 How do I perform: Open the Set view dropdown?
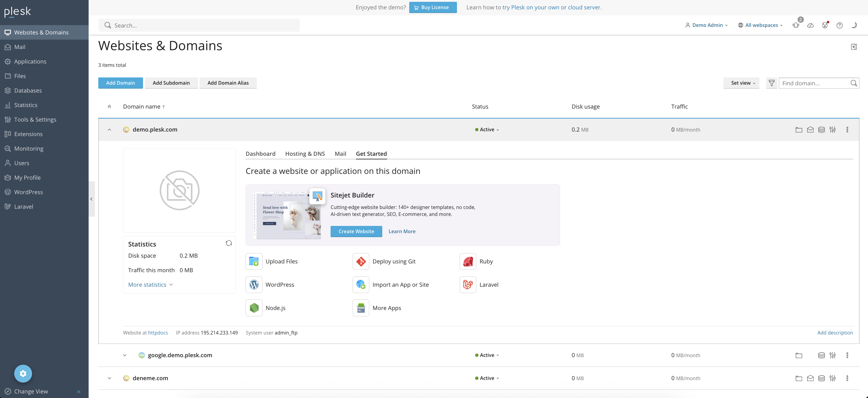(741, 83)
